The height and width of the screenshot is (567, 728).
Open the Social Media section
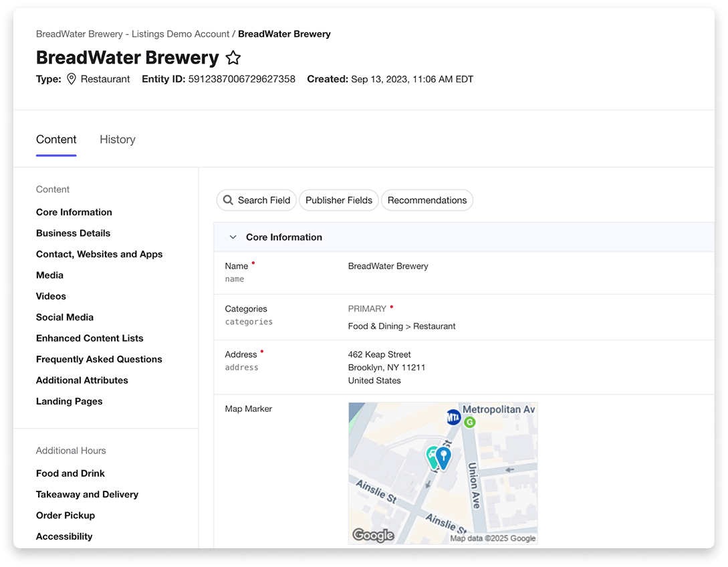[65, 317]
